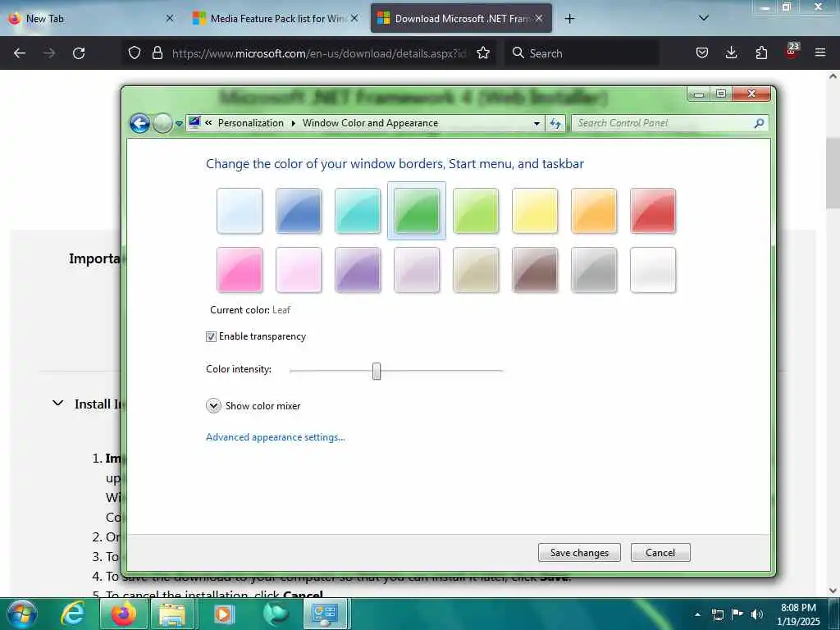Choose the yellow Sun swatch
Viewport: 840px width, 630px height.
(535, 211)
